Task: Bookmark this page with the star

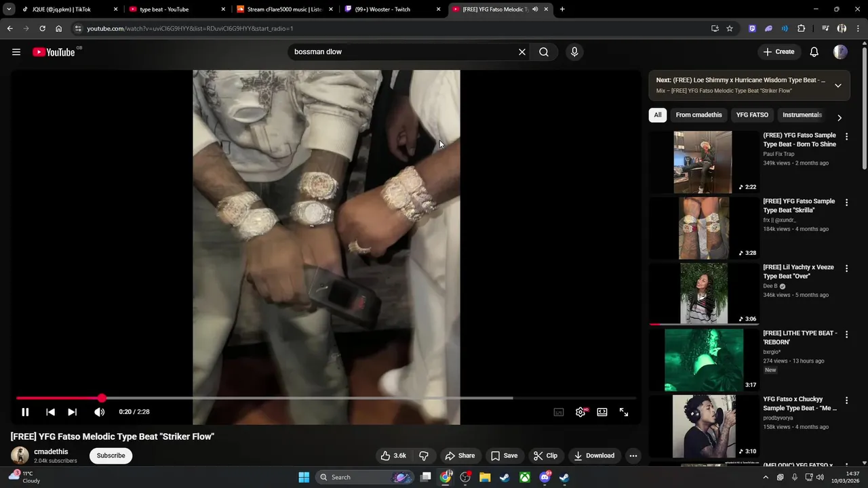Action: point(730,28)
